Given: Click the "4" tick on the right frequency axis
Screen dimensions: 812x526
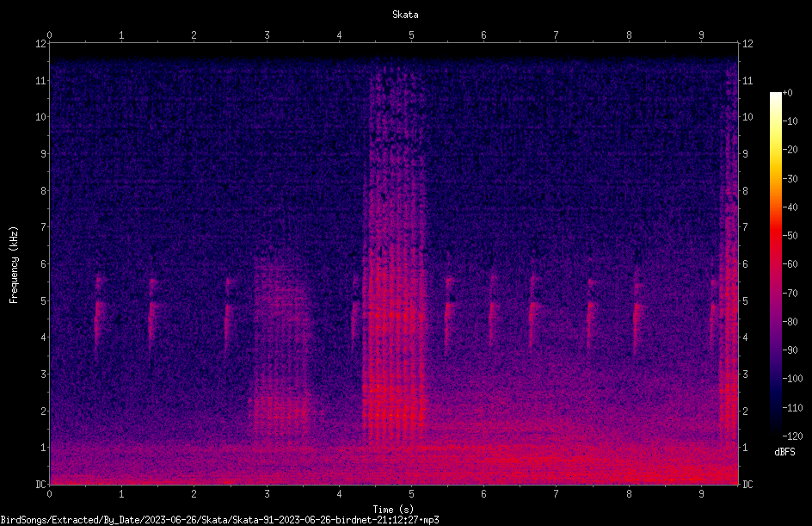Looking at the screenshot, I should 745,337.
